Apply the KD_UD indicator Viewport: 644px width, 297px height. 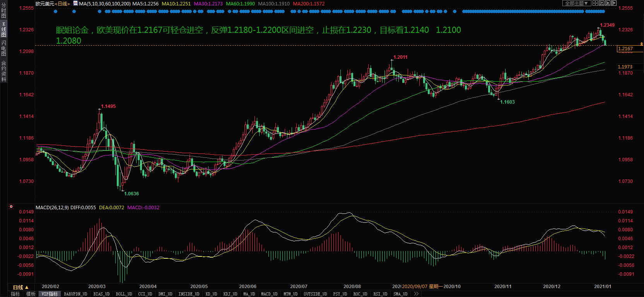coord(211,294)
